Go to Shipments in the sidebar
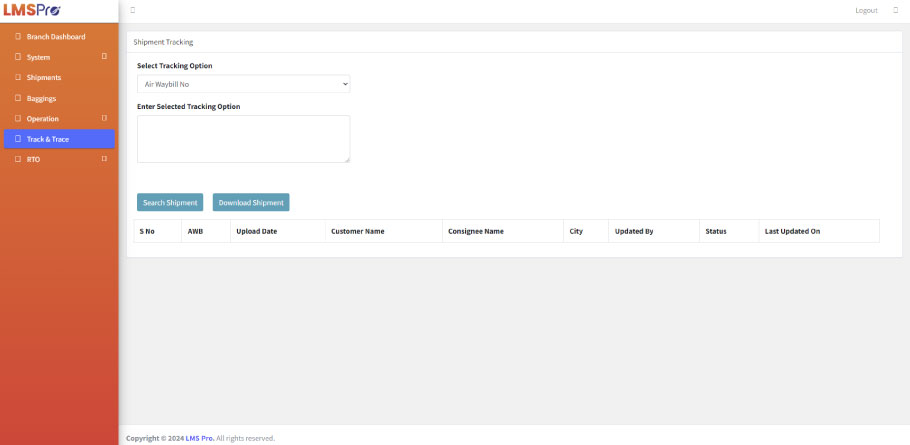This screenshot has height=445, width=910. tap(44, 78)
